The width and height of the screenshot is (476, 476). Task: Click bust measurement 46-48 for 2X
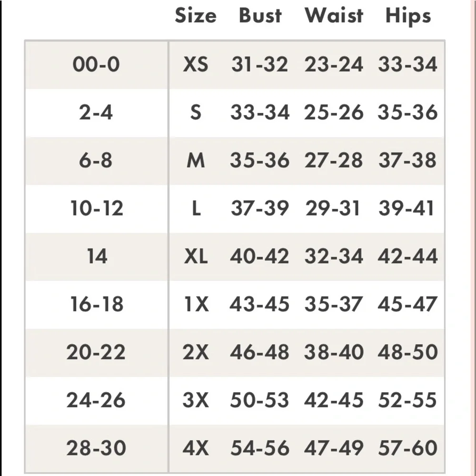[260, 353]
